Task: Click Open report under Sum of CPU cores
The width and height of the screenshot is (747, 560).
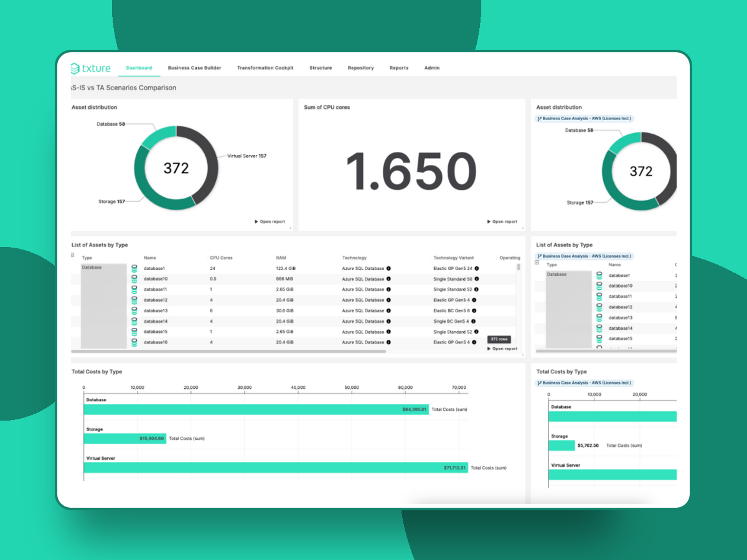Action: click(502, 220)
